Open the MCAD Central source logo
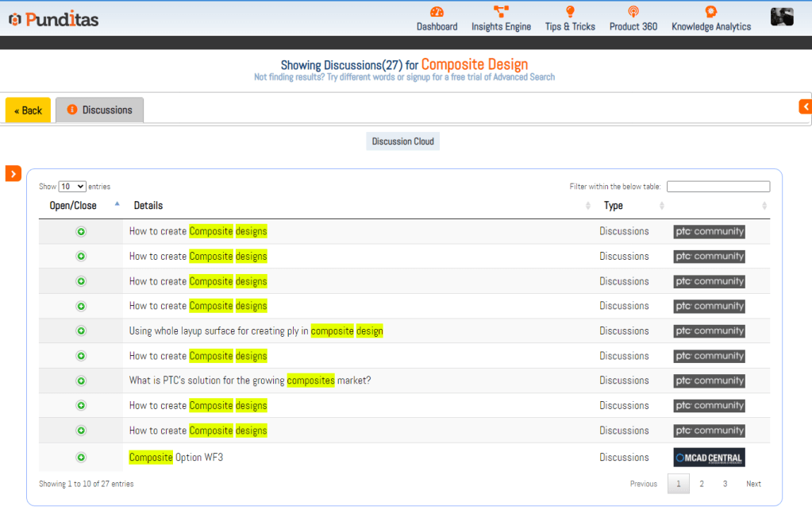Image resolution: width=812 pixels, height=514 pixels. 709,458
